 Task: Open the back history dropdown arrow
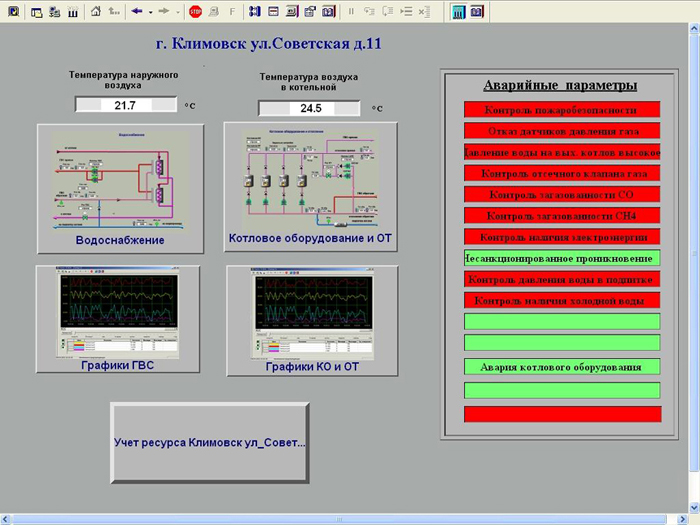(150, 12)
